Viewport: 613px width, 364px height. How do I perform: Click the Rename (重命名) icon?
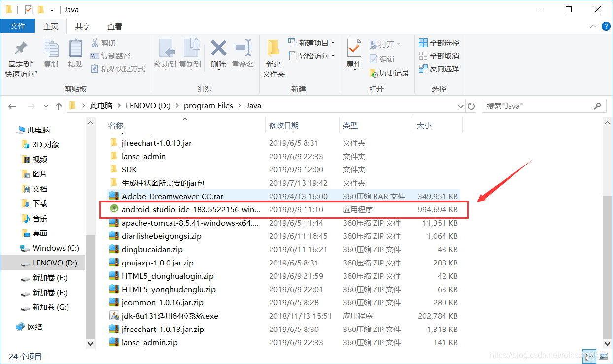[x=243, y=48]
